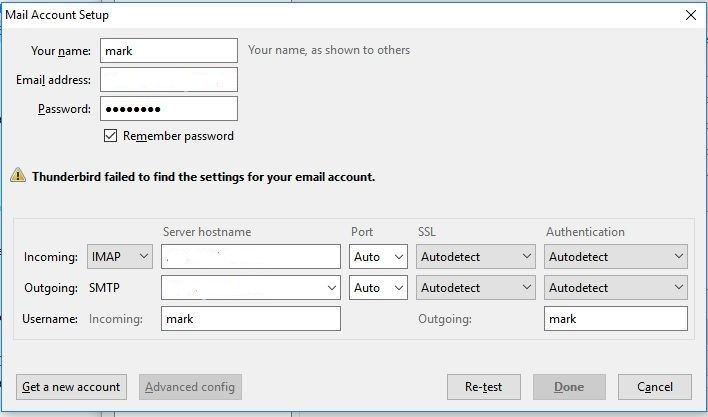Click the Get a new account button
This screenshot has width=708, height=417.
tap(72, 387)
